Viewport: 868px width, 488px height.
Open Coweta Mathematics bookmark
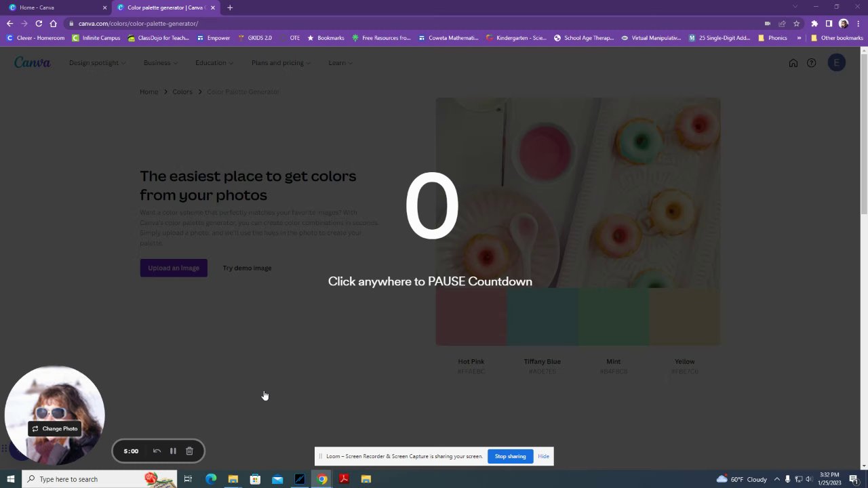(448, 38)
